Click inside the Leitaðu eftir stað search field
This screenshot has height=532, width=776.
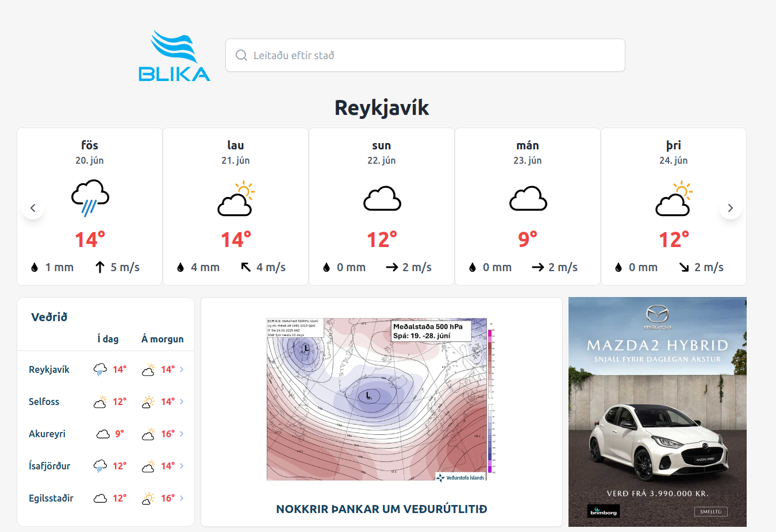click(x=425, y=55)
